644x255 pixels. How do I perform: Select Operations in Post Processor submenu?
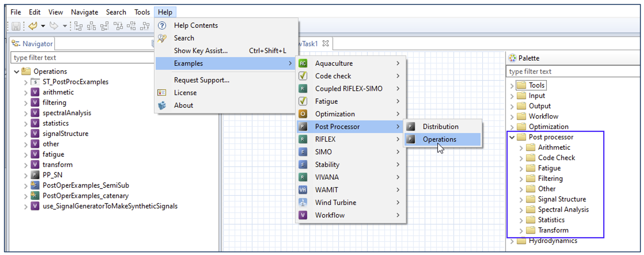[439, 139]
